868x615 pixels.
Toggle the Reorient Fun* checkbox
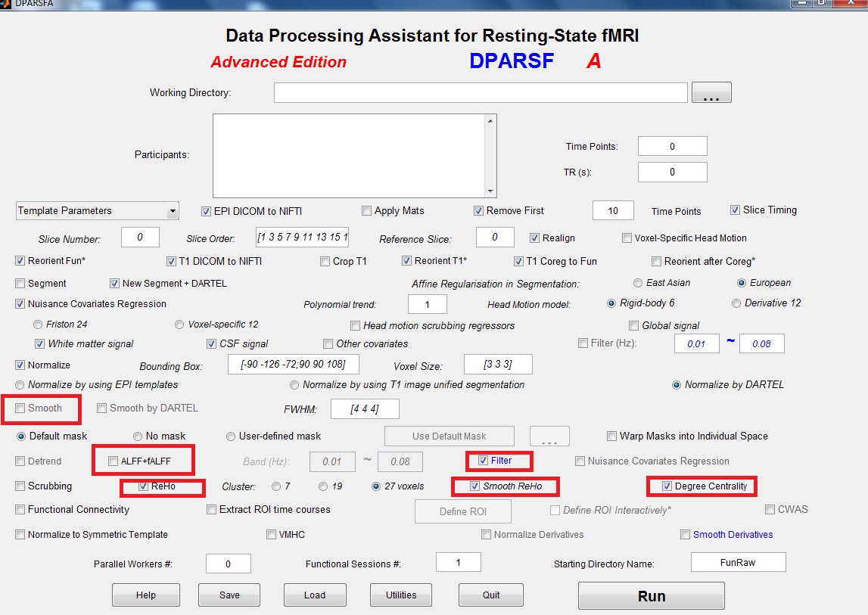tap(20, 261)
